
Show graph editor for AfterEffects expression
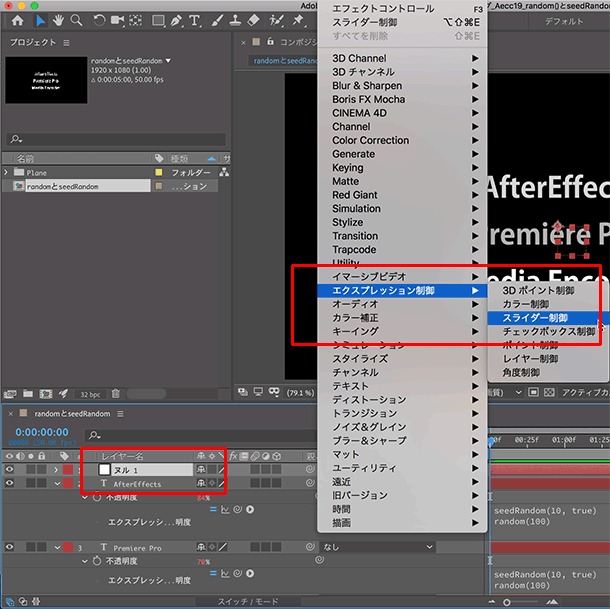225,509
